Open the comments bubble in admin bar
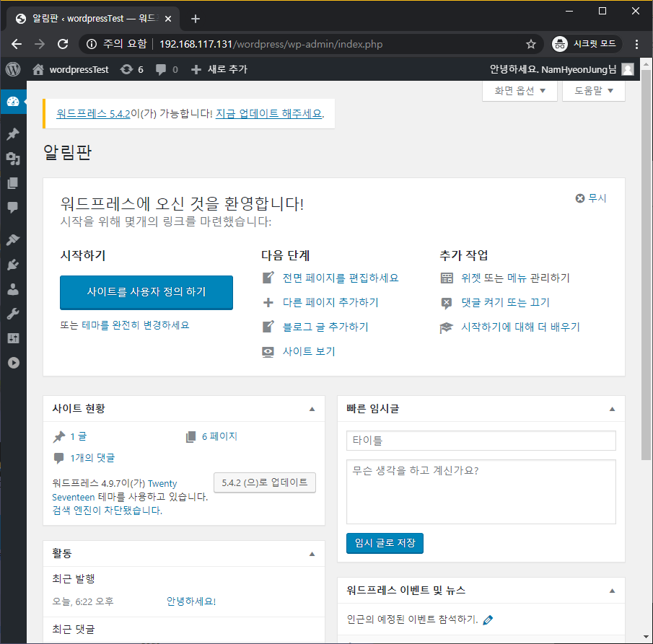The width and height of the screenshot is (653, 644). click(167, 69)
